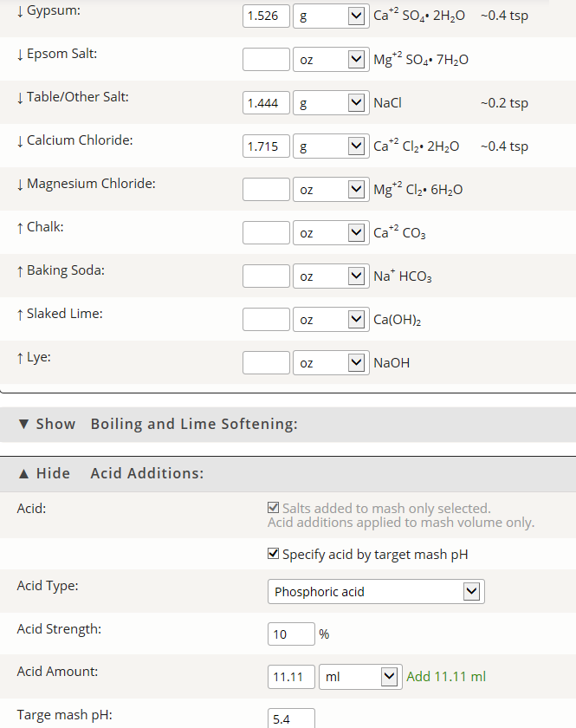576x728 pixels.
Task: Open the Acid Type dropdown
Action: pos(376,591)
